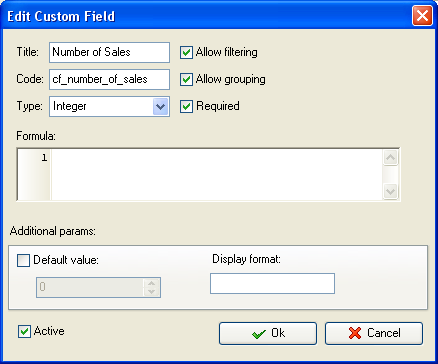Open the Type dropdown arrow
438x364 pixels.
tap(160, 107)
